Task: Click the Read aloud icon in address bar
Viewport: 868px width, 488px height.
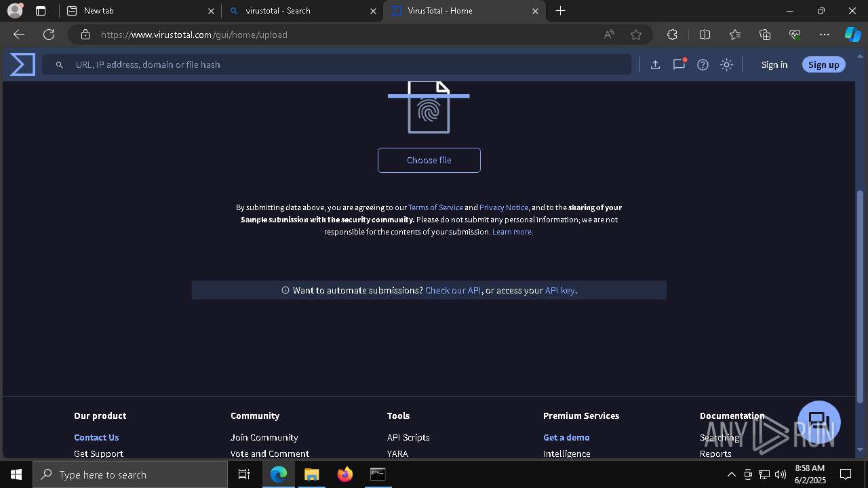Action: click(609, 35)
